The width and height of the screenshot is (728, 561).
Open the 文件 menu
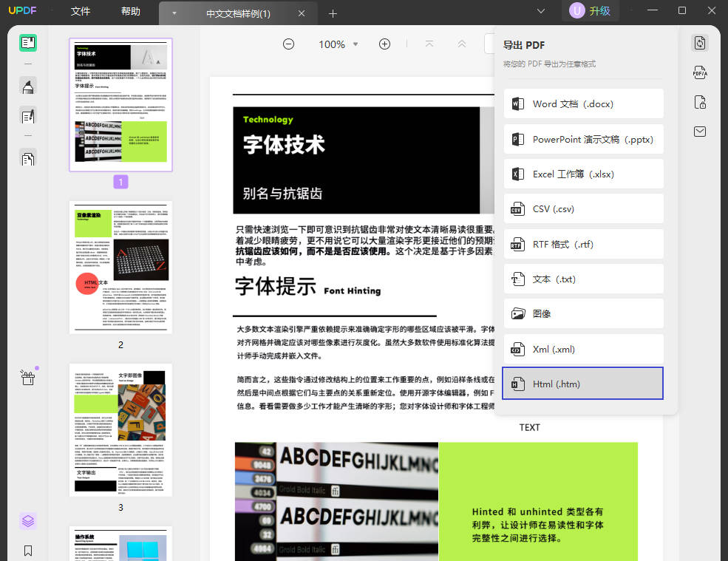click(x=81, y=11)
